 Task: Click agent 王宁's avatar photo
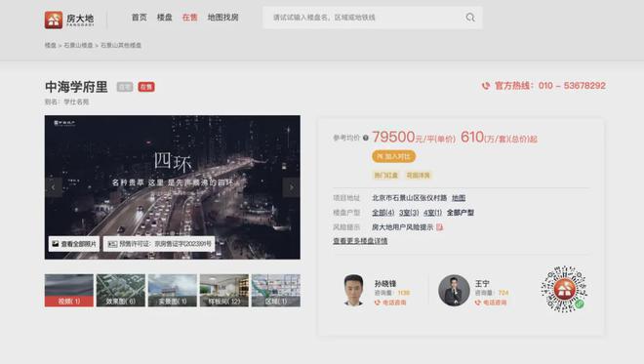(x=454, y=291)
